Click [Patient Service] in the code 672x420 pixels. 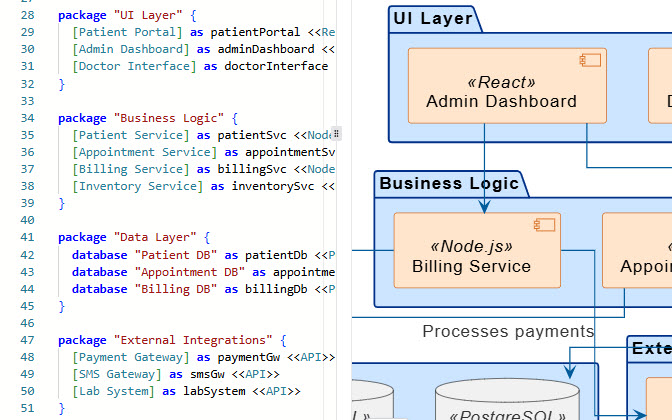pyautogui.click(x=131, y=135)
